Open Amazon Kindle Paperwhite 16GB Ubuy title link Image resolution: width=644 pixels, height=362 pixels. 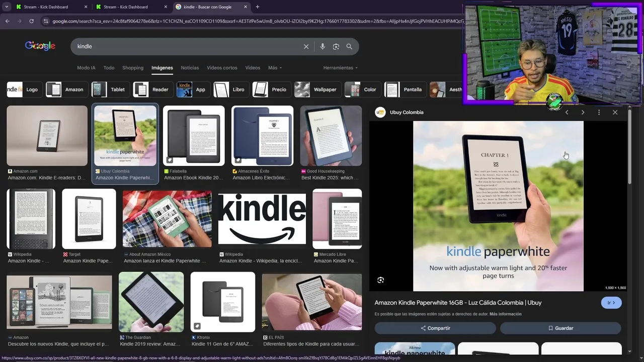[458, 303]
